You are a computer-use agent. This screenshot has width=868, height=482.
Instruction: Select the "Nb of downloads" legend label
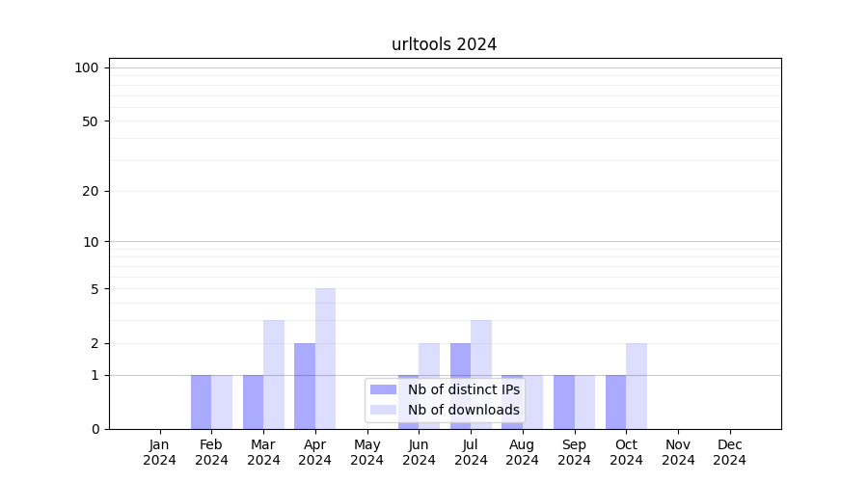coord(463,410)
